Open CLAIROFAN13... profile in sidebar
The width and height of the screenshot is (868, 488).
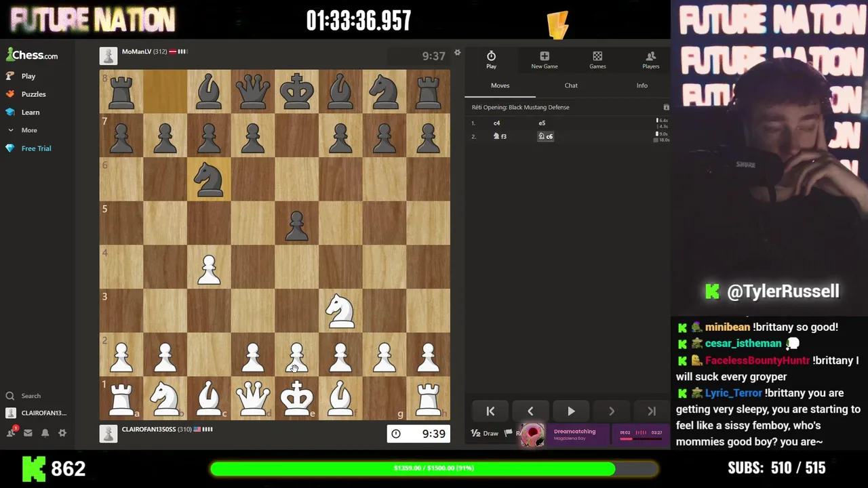37,413
